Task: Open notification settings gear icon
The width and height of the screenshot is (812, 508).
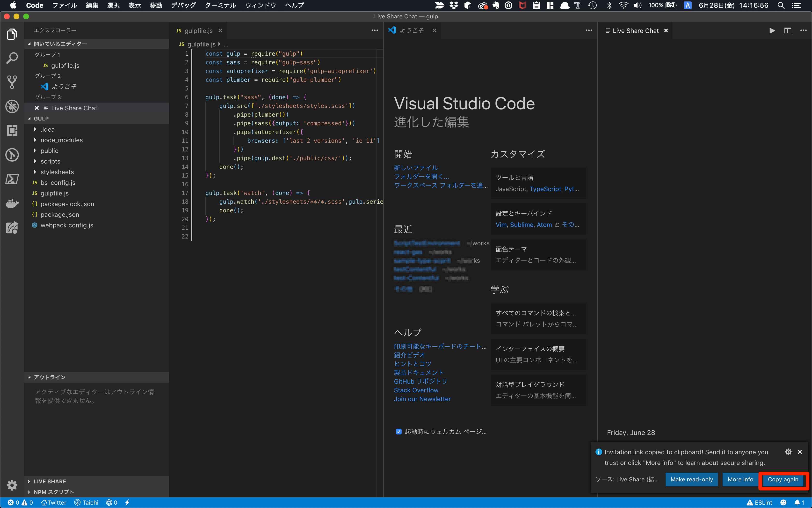Action: [788, 452]
